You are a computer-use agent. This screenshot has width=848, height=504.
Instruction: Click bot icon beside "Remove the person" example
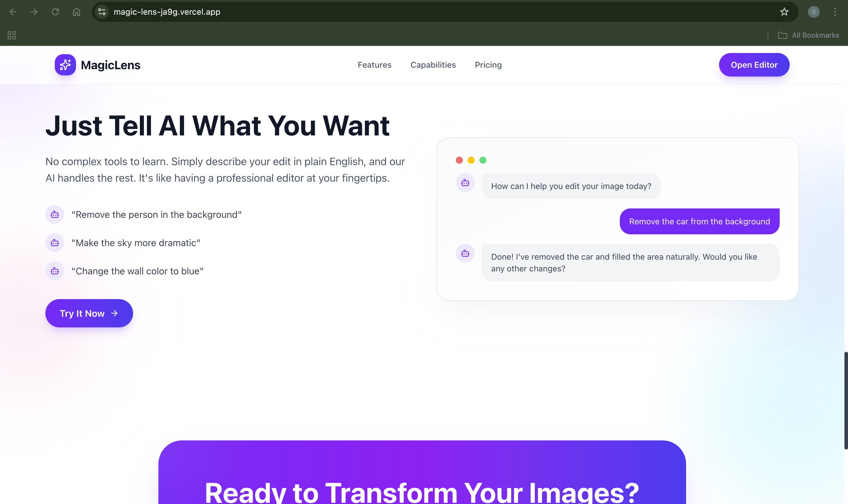pos(55,214)
